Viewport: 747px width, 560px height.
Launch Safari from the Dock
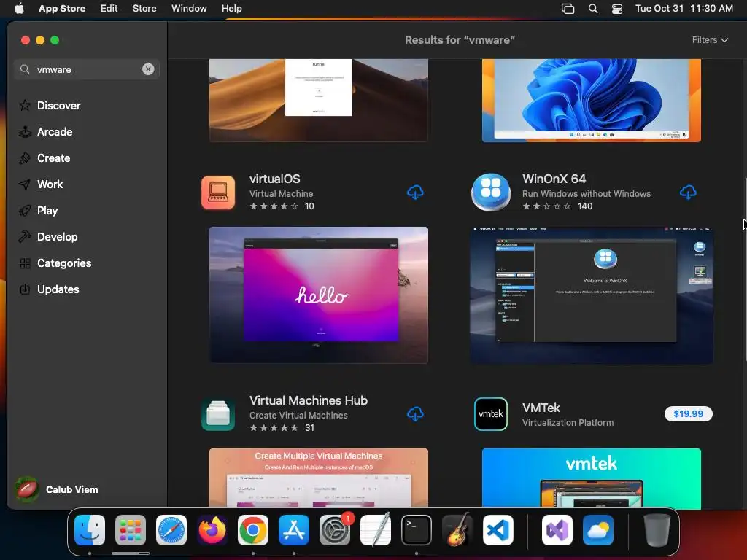(171, 530)
